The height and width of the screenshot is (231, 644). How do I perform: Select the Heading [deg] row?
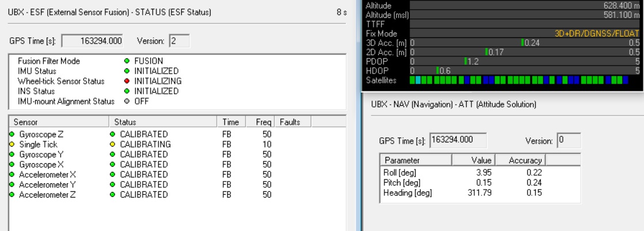pos(463,192)
